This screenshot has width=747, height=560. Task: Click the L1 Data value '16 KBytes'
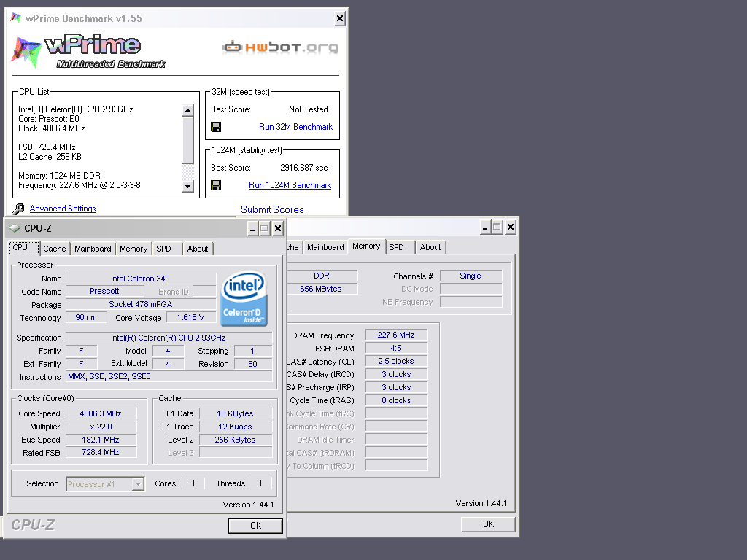[x=236, y=413]
